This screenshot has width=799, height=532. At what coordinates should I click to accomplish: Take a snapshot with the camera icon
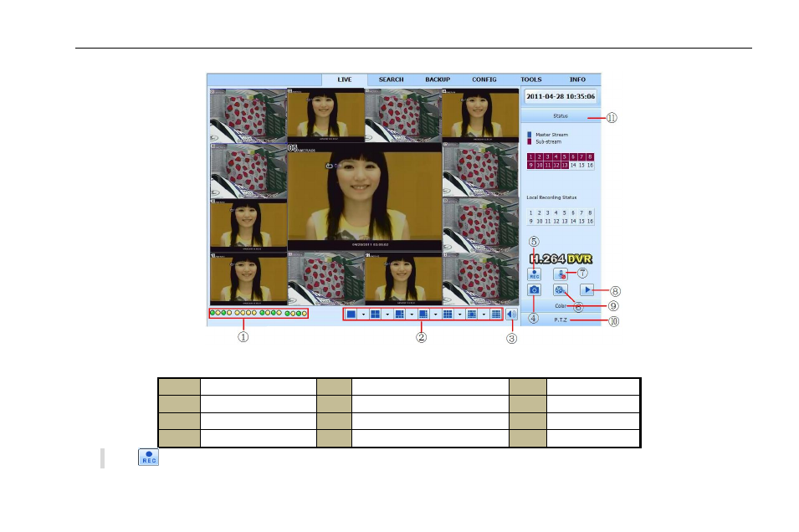point(534,290)
